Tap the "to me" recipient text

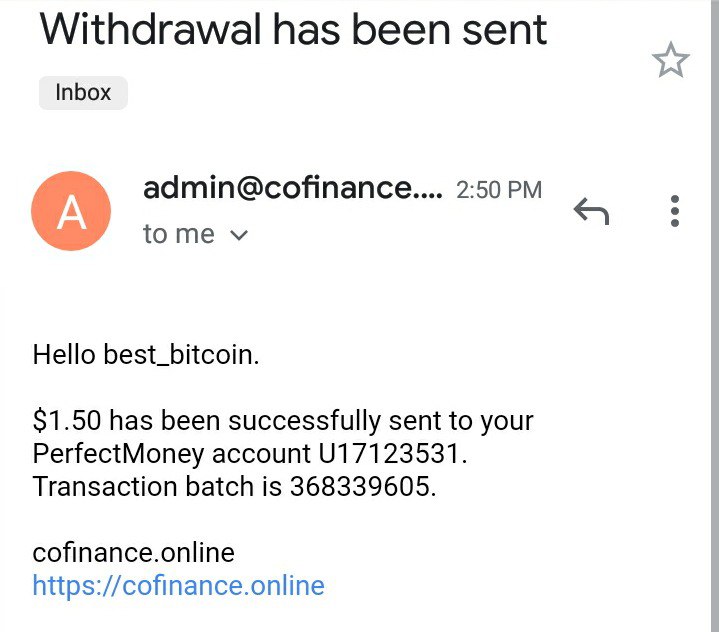179,234
